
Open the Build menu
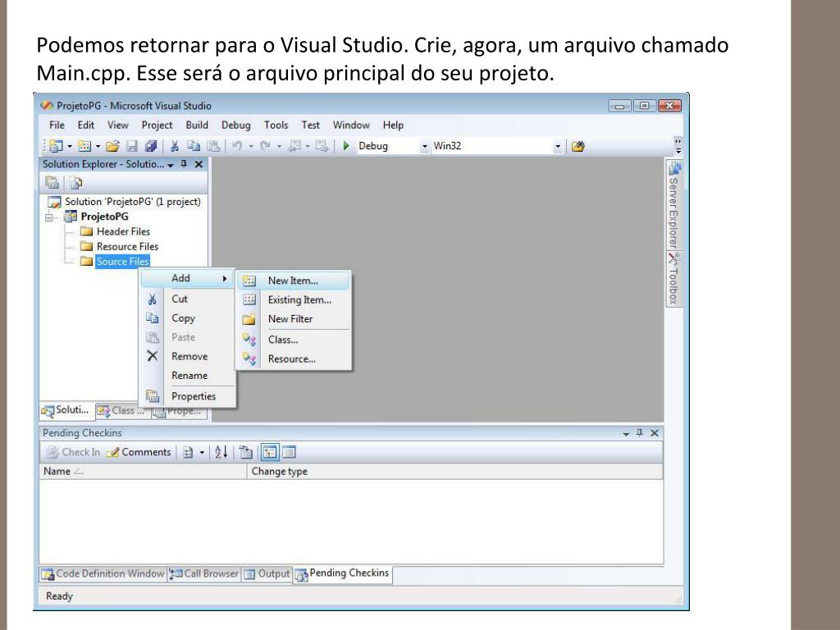click(197, 125)
